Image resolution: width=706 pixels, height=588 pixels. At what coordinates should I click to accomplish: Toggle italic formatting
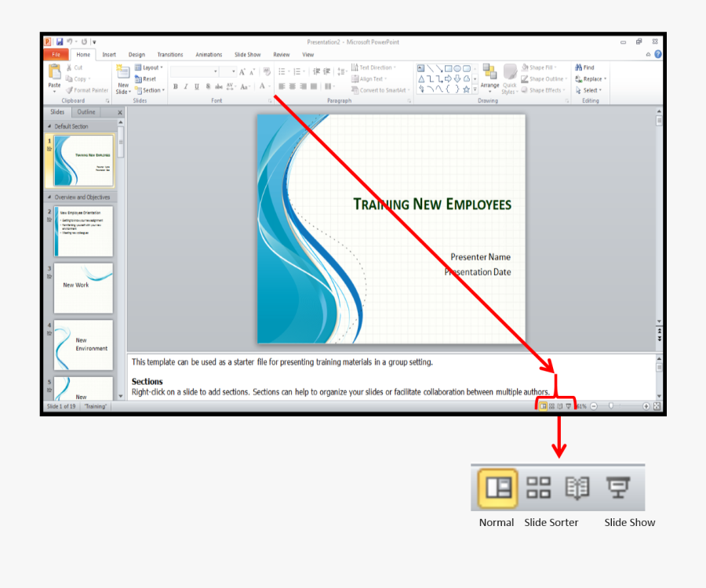pos(184,86)
